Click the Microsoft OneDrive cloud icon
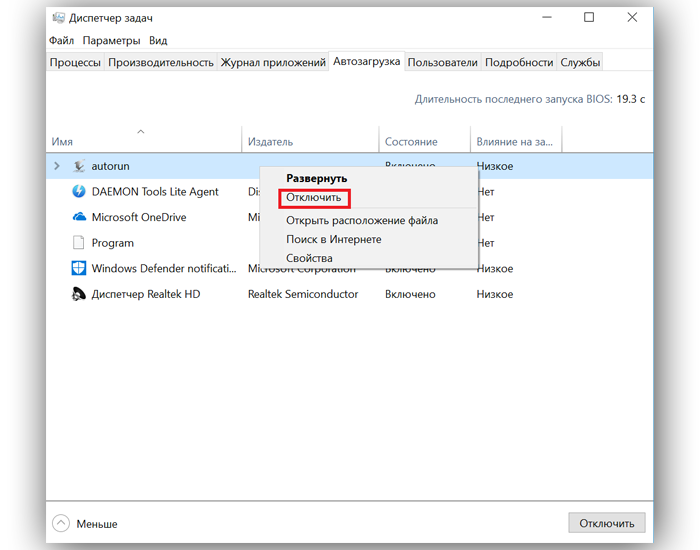The width and height of the screenshot is (700, 550). click(x=79, y=217)
